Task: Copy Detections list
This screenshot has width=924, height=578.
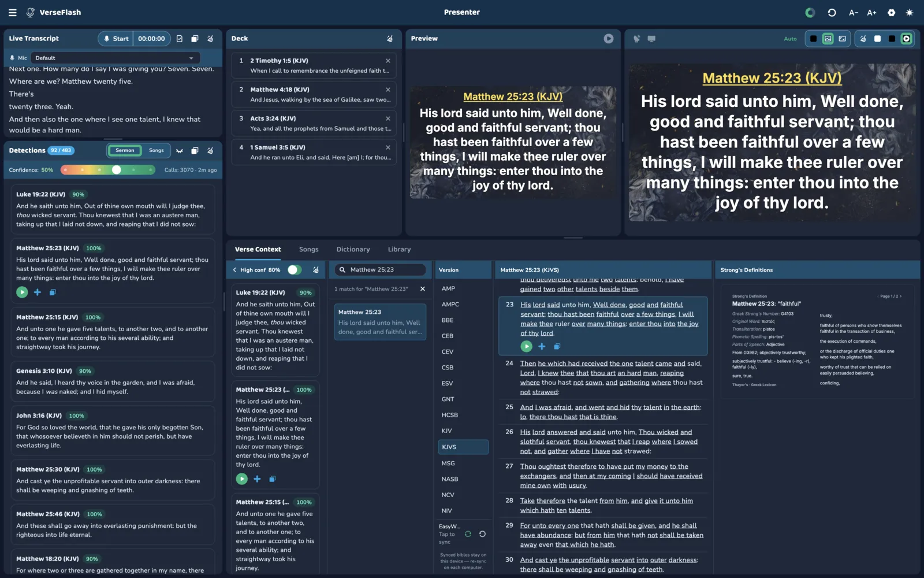Action: tap(195, 150)
